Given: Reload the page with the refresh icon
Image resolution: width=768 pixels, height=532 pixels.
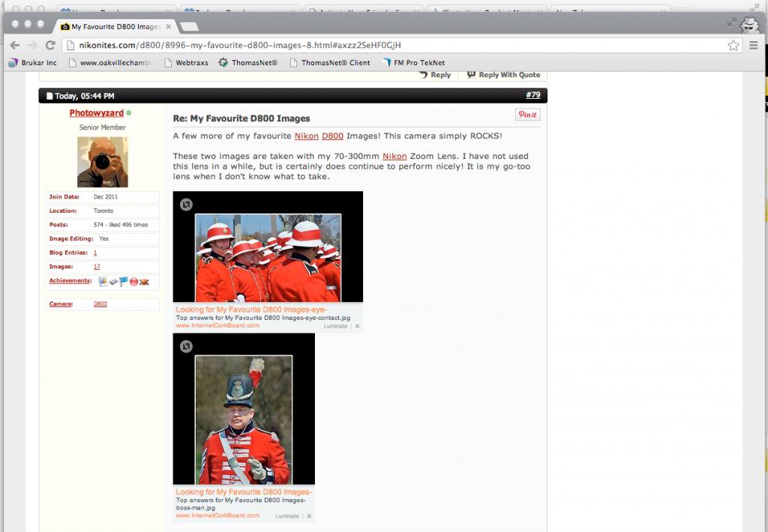Looking at the screenshot, I should click(50, 45).
